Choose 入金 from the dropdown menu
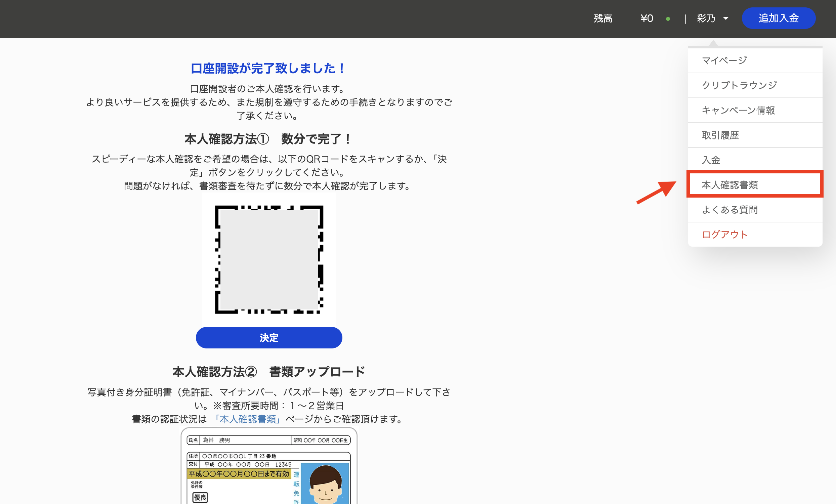836x504 pixels. (755, 160)
